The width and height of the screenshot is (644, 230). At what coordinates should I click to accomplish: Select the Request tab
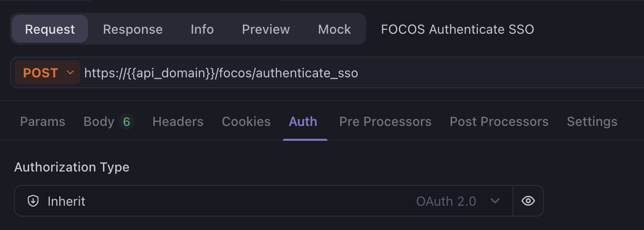(x=50, y=29)
